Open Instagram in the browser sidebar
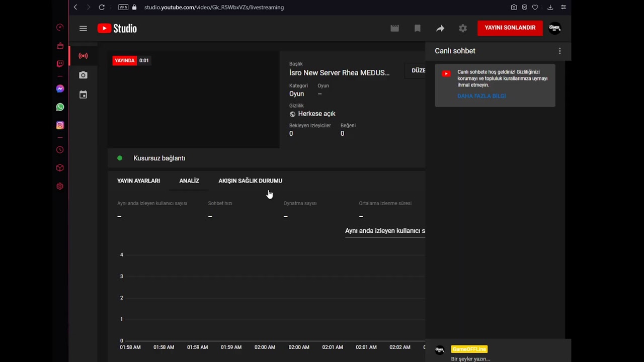Screen dimensions: 644x362 60,125
